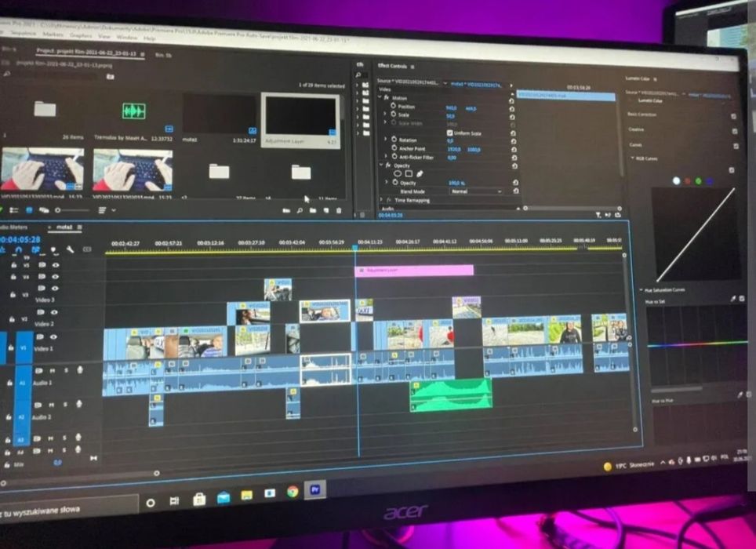
Task: Open the Blend Mode dropdown
Action: (x=476, y=191)
